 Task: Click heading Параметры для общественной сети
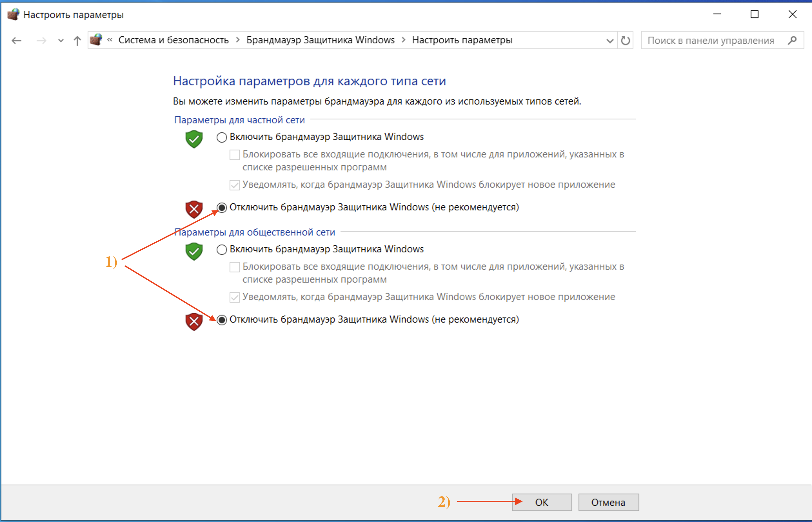(x=255, y=232)
